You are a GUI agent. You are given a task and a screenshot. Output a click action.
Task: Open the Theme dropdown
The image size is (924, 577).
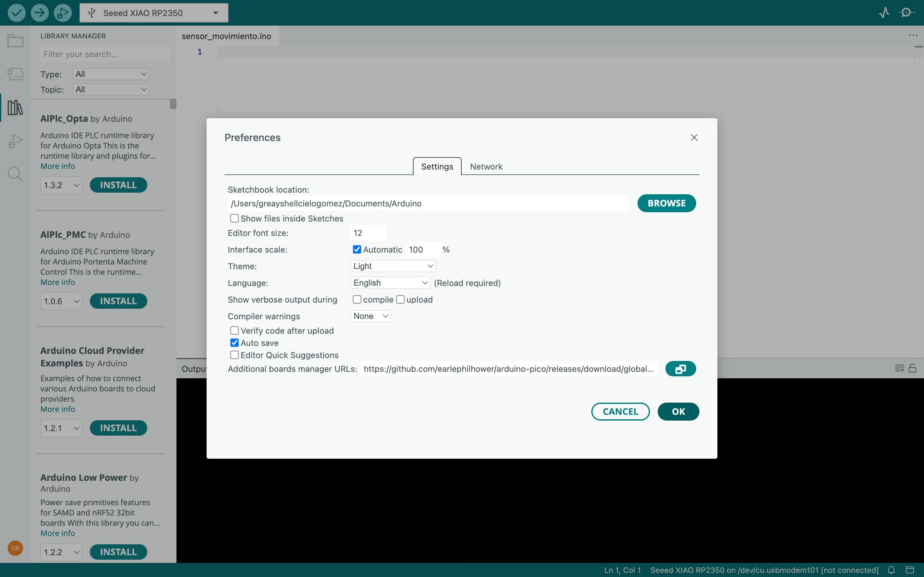click(392, 266)
